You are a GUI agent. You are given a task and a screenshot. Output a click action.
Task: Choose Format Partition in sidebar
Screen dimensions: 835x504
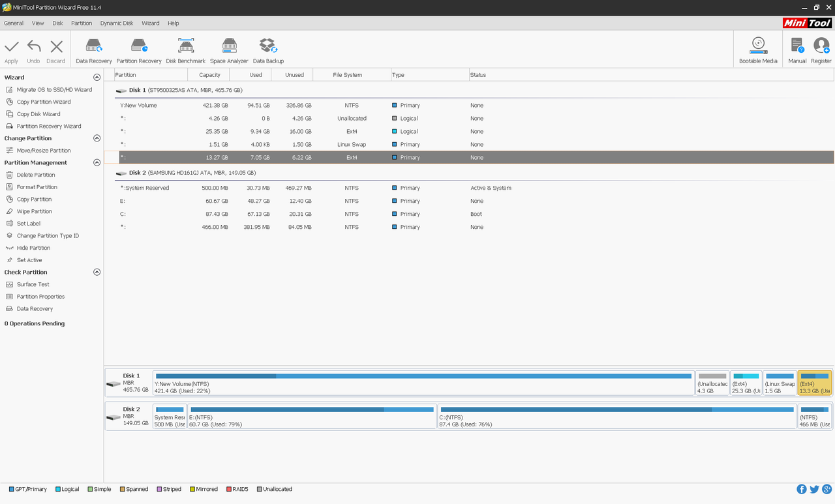[x=32, y=187]
